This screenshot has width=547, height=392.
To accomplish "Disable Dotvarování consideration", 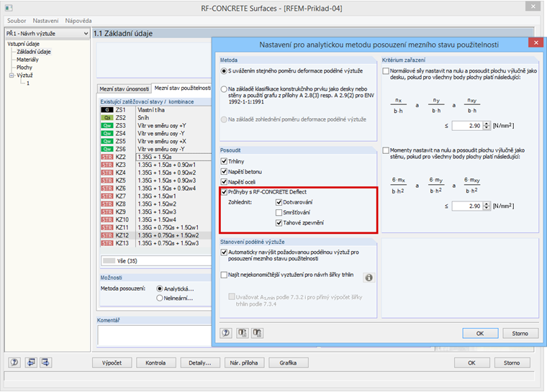I will pos(279,202).
